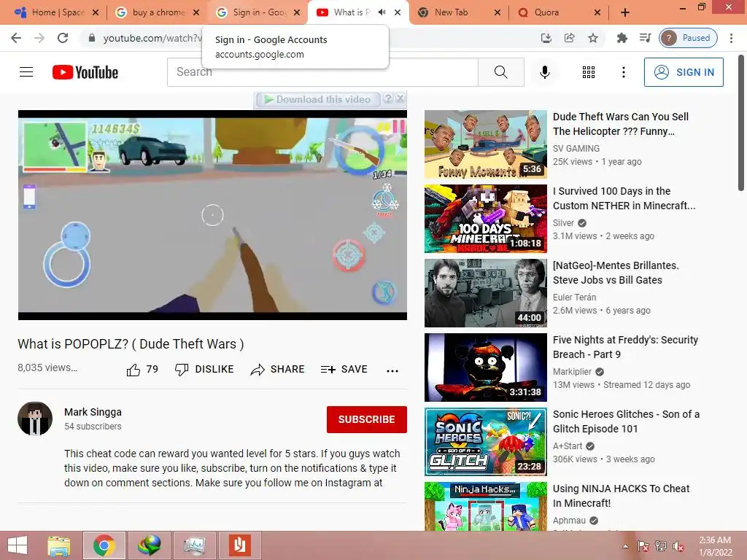
Task: Click the page vertical scrollbar
Action: click(x=741, y=122)
